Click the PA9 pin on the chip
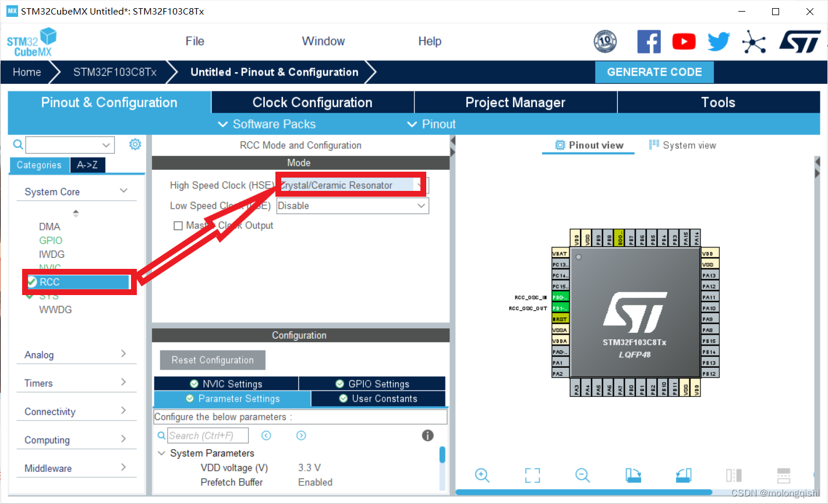Screen dimensions: 828x504 710,319
